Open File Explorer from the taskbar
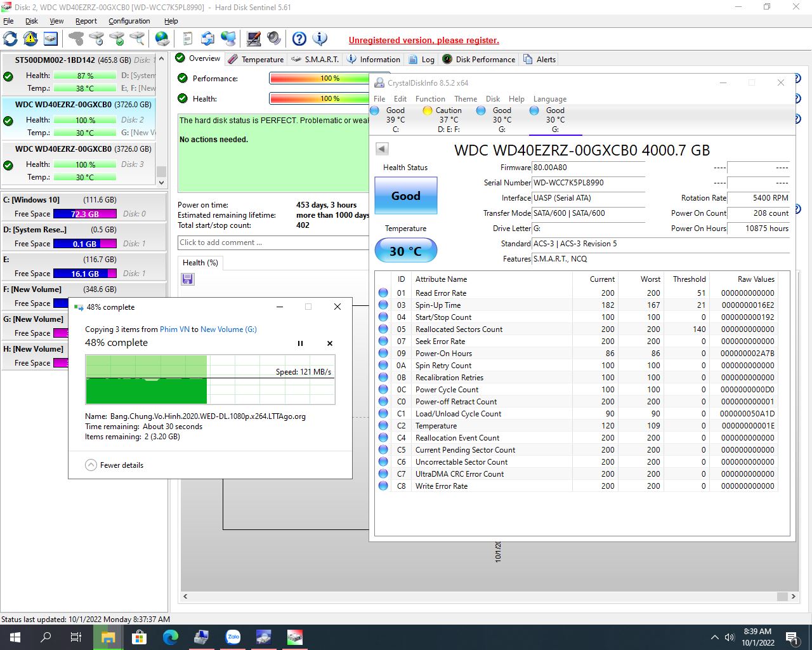812x650 pixels. tap(108, 637)
